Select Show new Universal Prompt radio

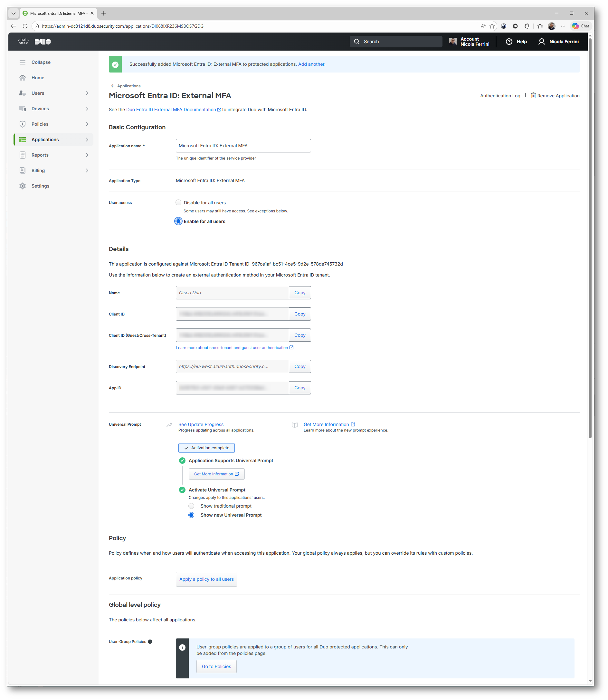pos(191,515)
